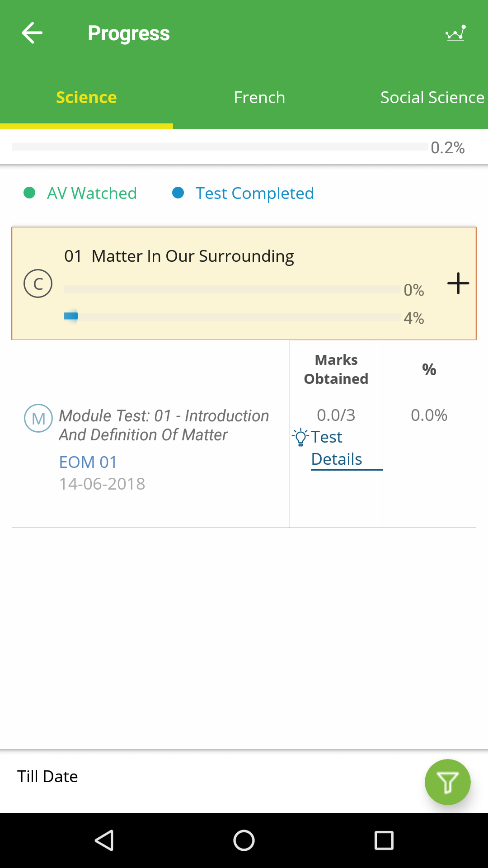Tap the green filter funnel button
Image resolution: width=488 pixels, height=868 pixels.
pyautogui.click(x=447, y=782)
